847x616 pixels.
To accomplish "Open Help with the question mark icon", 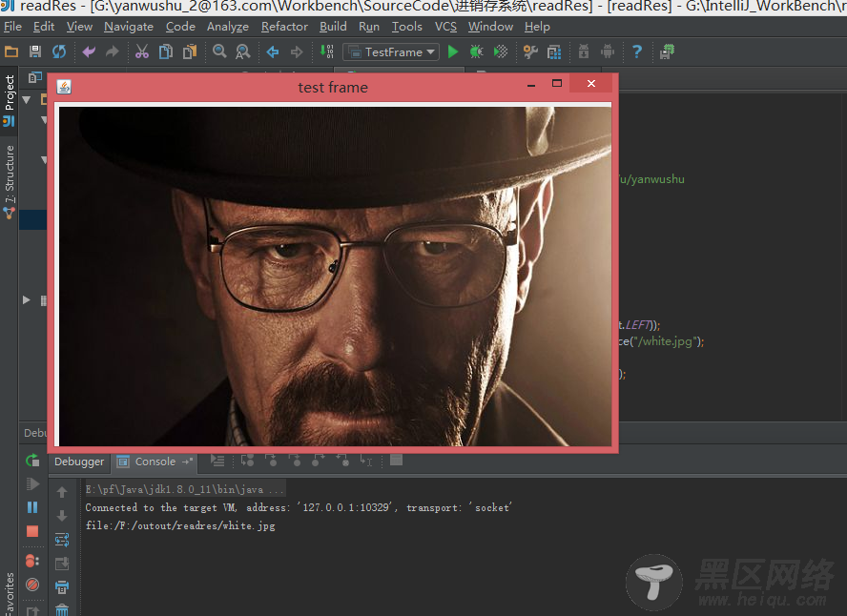I will coord(637,51).
